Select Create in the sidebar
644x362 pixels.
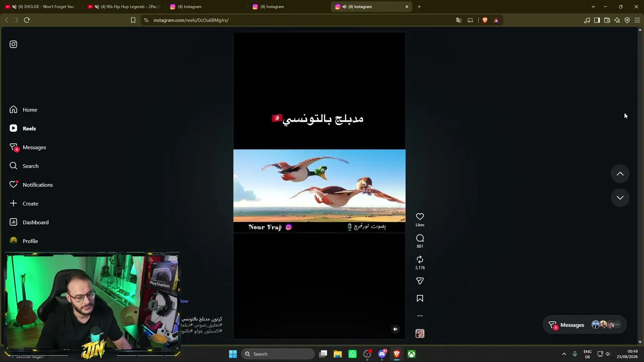(24, 204)
